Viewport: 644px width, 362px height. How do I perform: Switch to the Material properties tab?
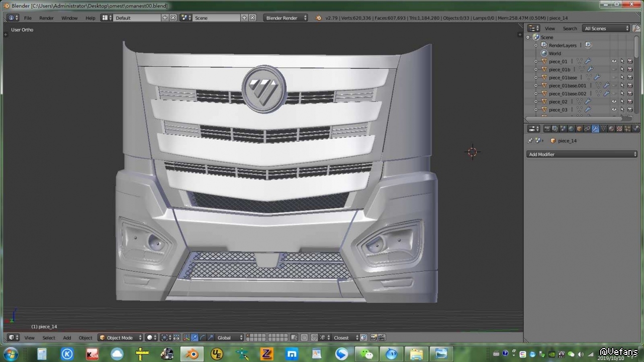611,129
